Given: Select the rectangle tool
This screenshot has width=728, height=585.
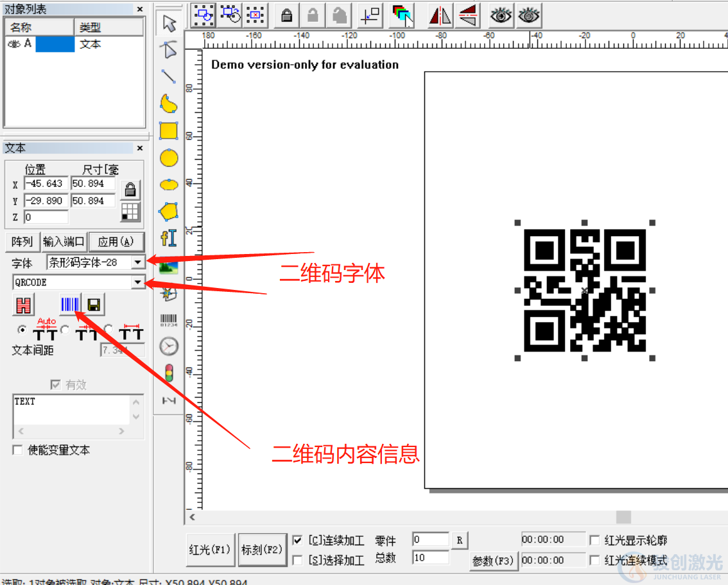Looking at the screenshot, I should 169,131.
